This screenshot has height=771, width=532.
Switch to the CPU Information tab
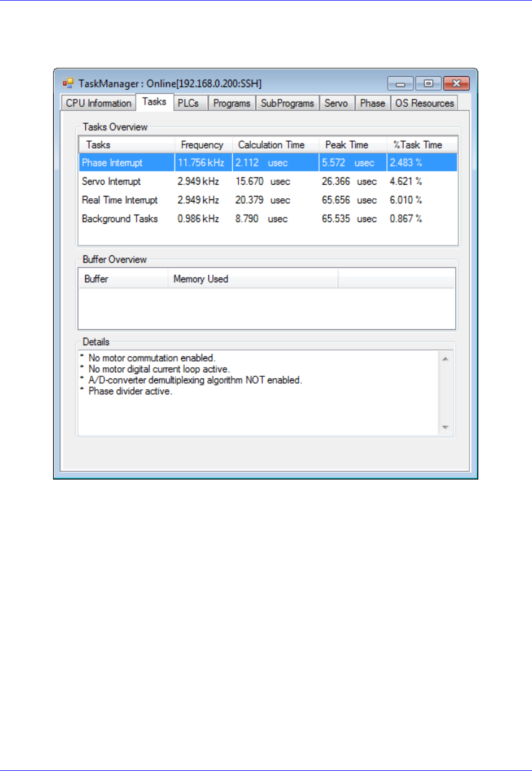(98, 103)
